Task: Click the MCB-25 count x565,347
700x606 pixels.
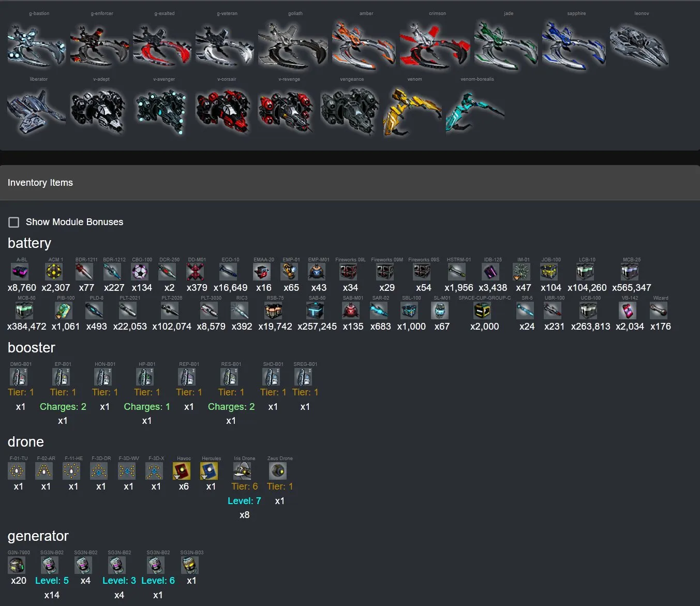Action: point(632,288)
